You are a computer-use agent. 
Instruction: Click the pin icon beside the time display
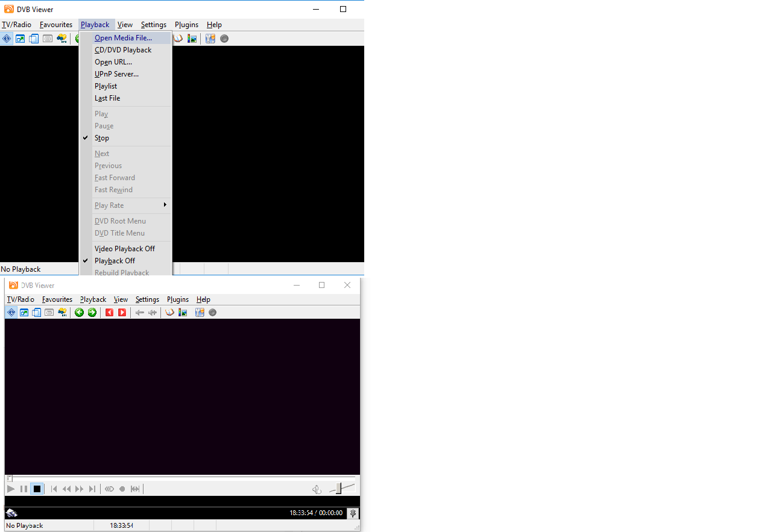[x=353, y=513]
